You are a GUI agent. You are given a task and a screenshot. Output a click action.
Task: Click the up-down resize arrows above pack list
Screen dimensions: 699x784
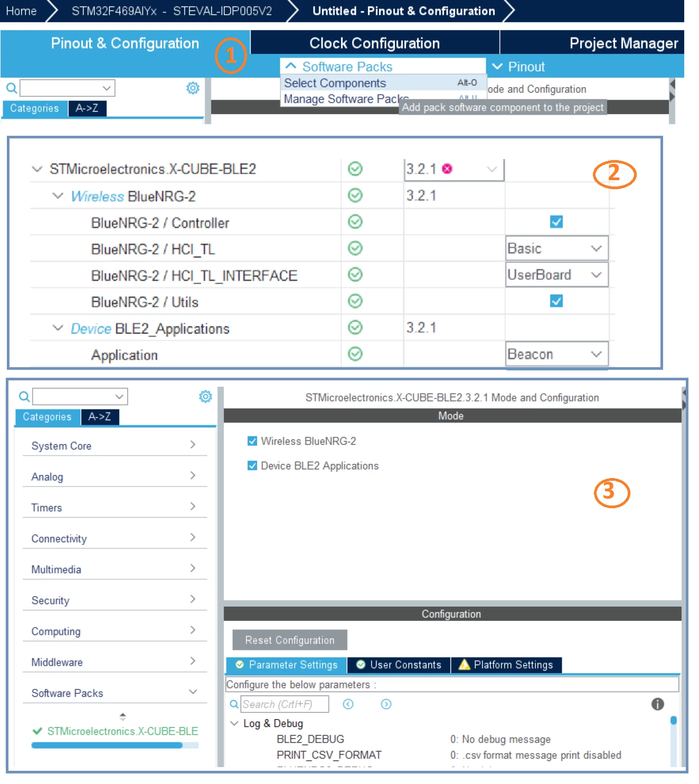122,716
